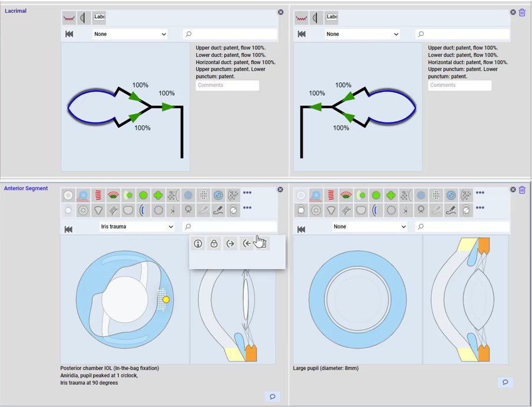Select the rounded graft shape in Large pupil toolbar
Viewport: 532px width, 407px height.
tap(361, 210)
